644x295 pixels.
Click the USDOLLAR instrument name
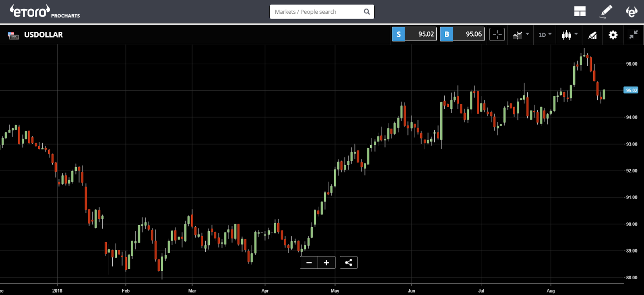click(43, 35)
